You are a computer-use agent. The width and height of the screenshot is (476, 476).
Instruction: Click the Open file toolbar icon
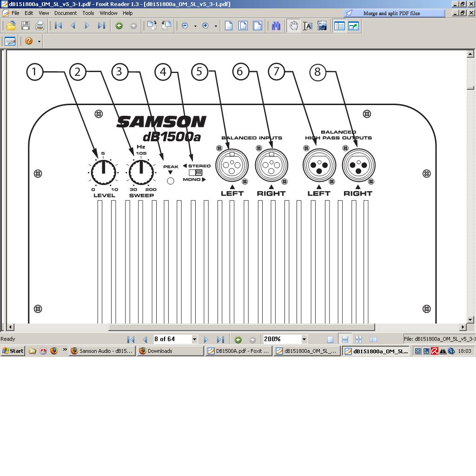[x=11, y=26]
